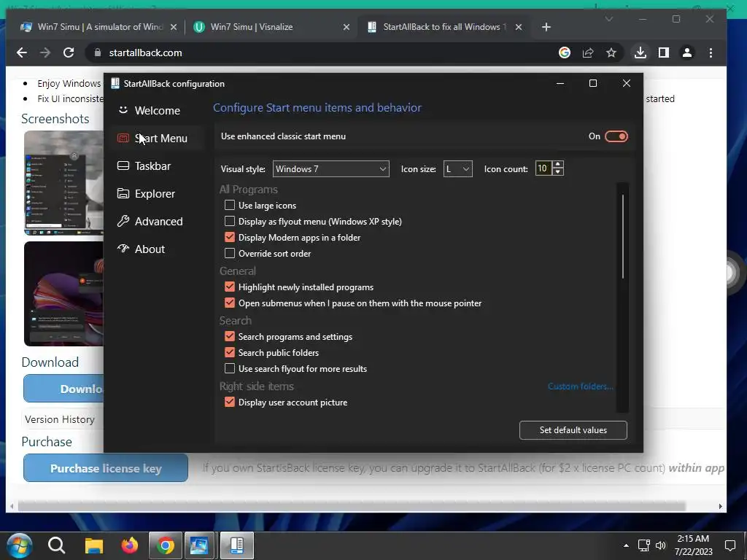Reload the startallback.com page
This screenshot has width=747, height=560.
pos(69,52)
